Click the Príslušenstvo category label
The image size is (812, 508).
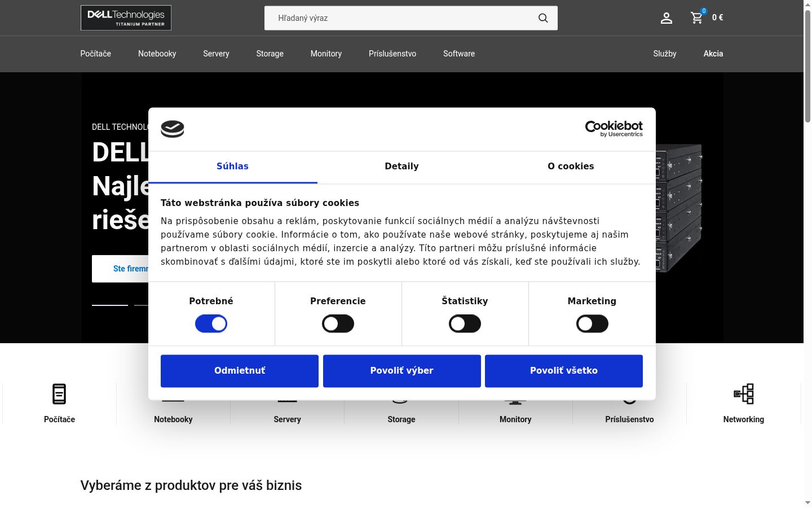(629, 419)
